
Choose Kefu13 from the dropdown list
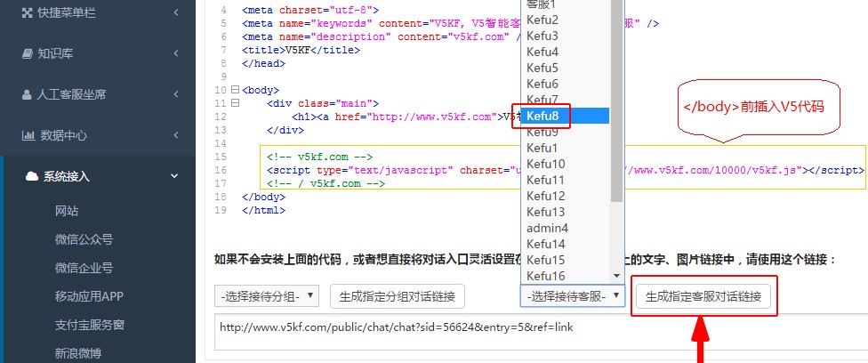[x=566, y=213]
